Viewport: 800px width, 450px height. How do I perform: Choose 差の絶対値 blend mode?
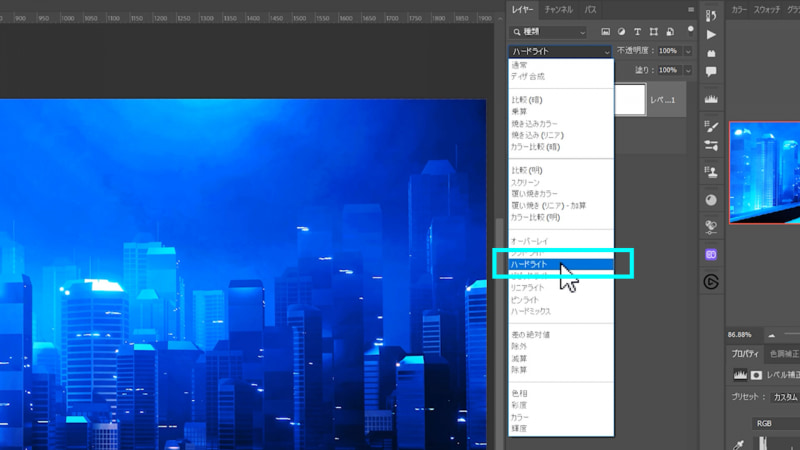[561, 335]
